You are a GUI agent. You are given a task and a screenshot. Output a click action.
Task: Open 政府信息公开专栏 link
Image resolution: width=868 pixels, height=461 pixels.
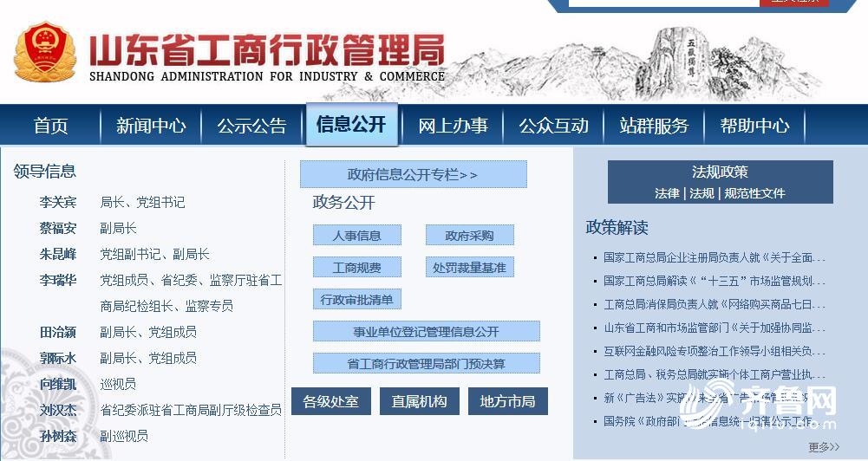point(413,174)
